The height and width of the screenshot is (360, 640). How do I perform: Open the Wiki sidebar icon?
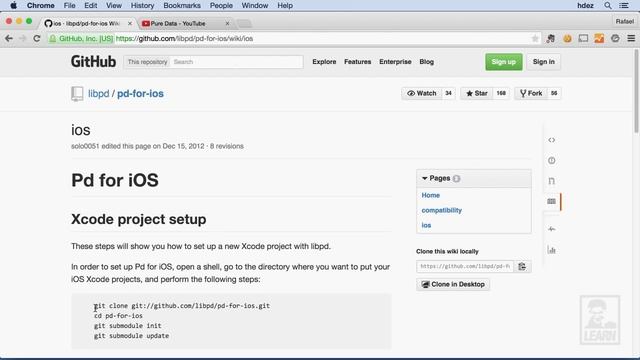click(x=551, y=201)
